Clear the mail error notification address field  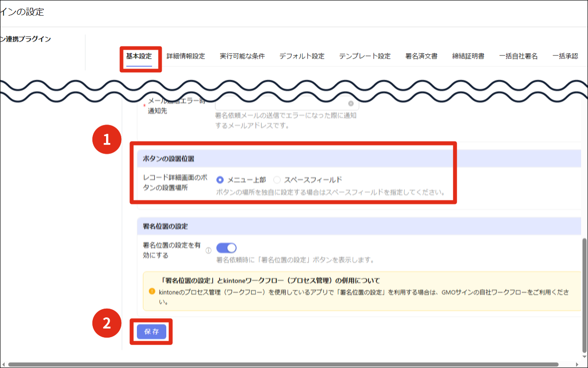pos(351,103)
